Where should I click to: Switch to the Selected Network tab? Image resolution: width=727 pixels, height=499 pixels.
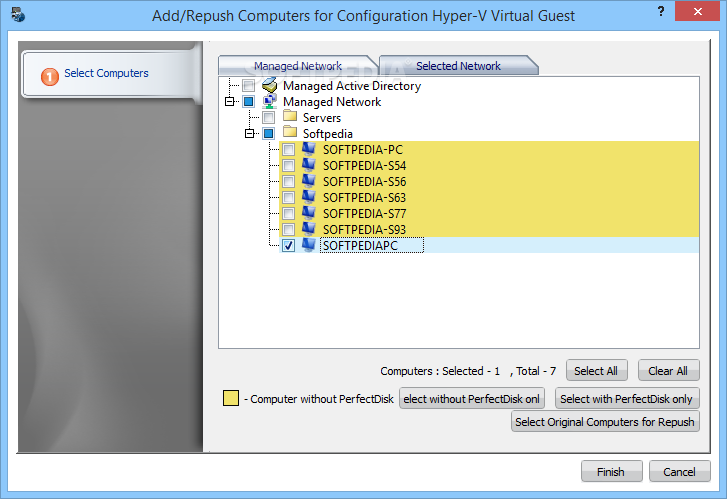458,66
